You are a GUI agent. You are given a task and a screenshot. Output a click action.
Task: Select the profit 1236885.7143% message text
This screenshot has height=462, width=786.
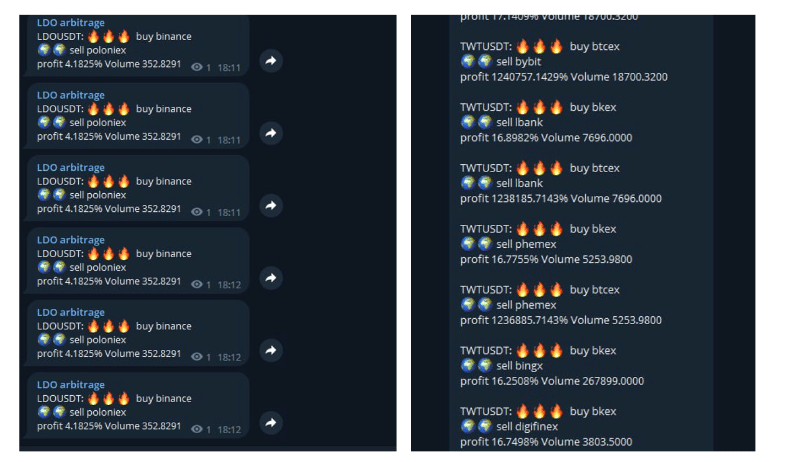pyautogui.click(x=561, y=320)
